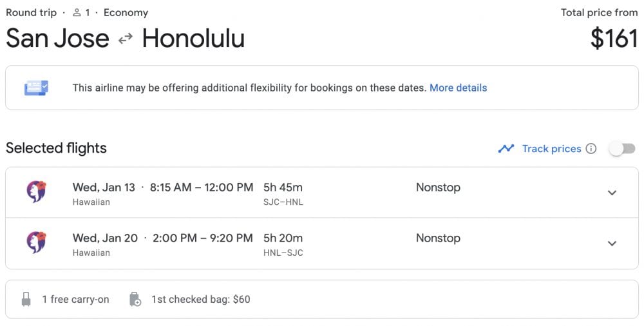Click the Honolulu destination heading

click(193, 39)
